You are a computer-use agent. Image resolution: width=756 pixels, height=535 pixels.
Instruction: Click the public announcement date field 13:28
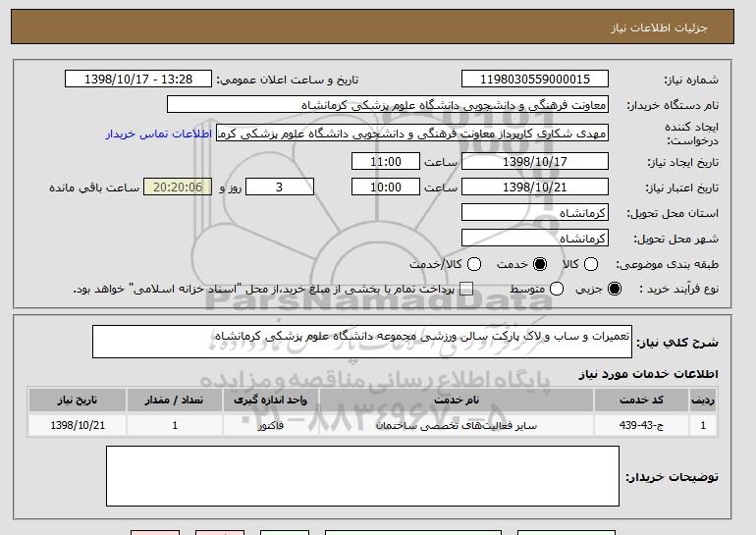tap(138, 80)
